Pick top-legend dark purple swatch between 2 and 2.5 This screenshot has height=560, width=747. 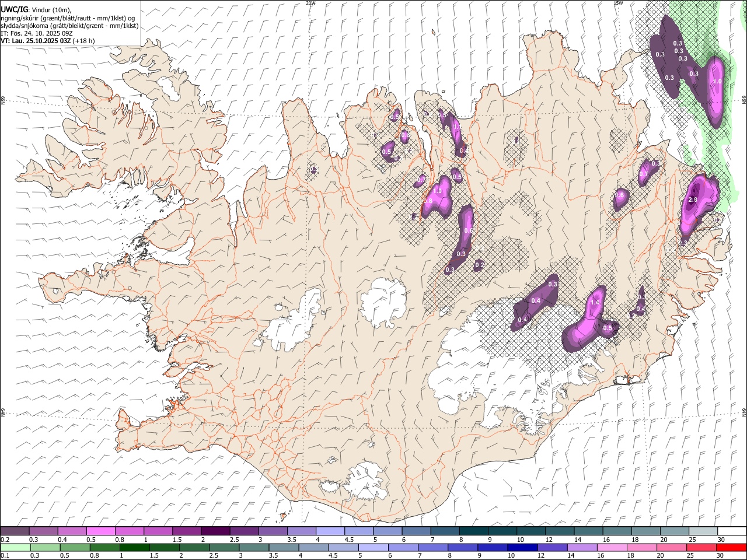pyautogui.click(x=215, y=531)
